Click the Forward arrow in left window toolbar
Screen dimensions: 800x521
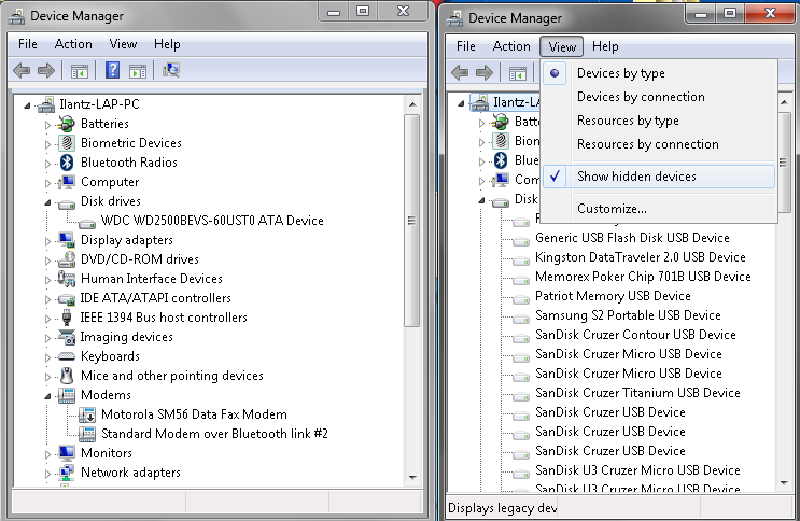(x=46, y=70)
